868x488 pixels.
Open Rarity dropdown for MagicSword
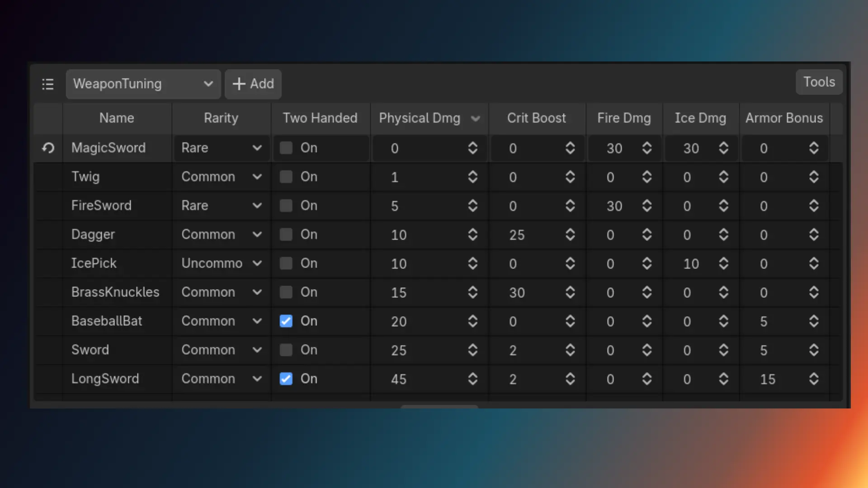point(222,148)
